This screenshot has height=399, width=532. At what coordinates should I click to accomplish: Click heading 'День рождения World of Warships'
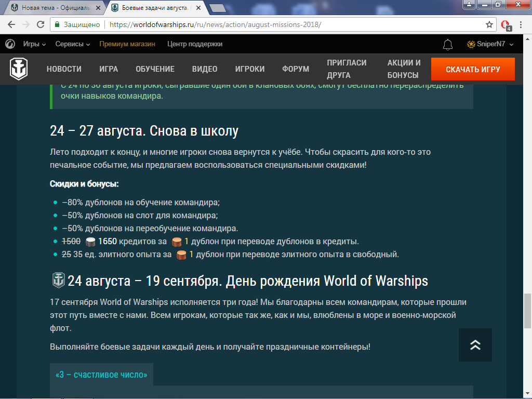[327, 281]
